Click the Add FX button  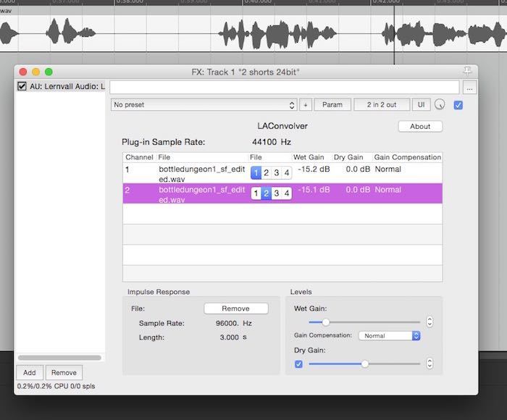29,373
